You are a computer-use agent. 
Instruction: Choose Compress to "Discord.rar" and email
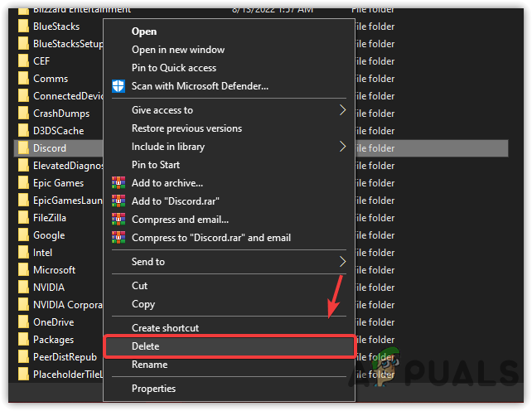point(211,238)
